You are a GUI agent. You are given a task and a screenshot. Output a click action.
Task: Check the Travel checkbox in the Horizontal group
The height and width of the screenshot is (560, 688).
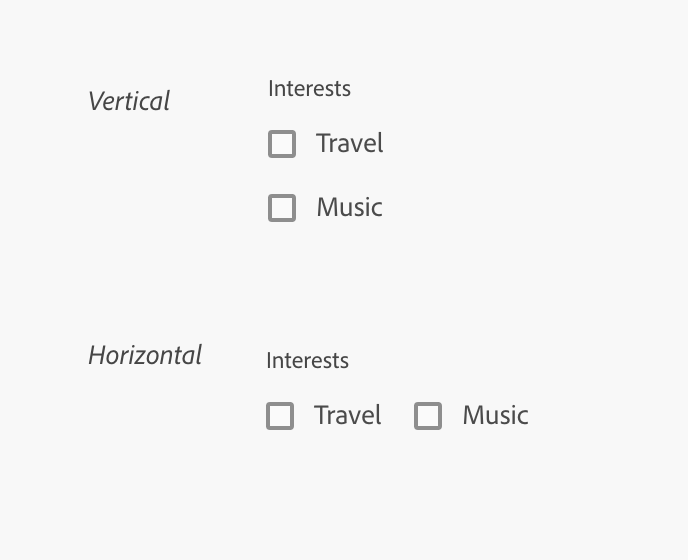click(280, 416)
